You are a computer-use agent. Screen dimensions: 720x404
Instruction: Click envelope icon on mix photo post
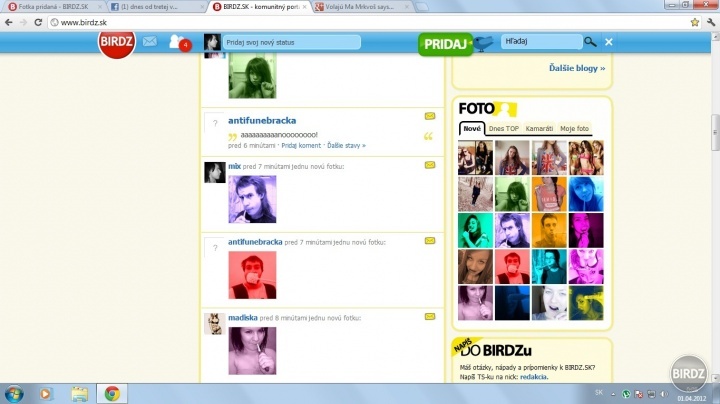[x=430, y=165]
